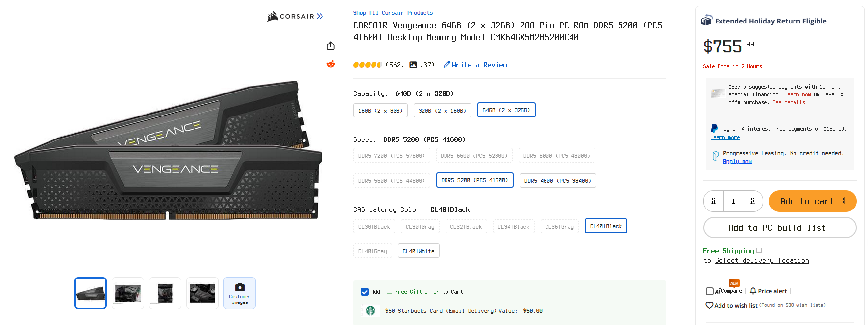Select 16GB (2 x 8GB) capacity
The image size is (868, 325).
(x=380, y=111)
